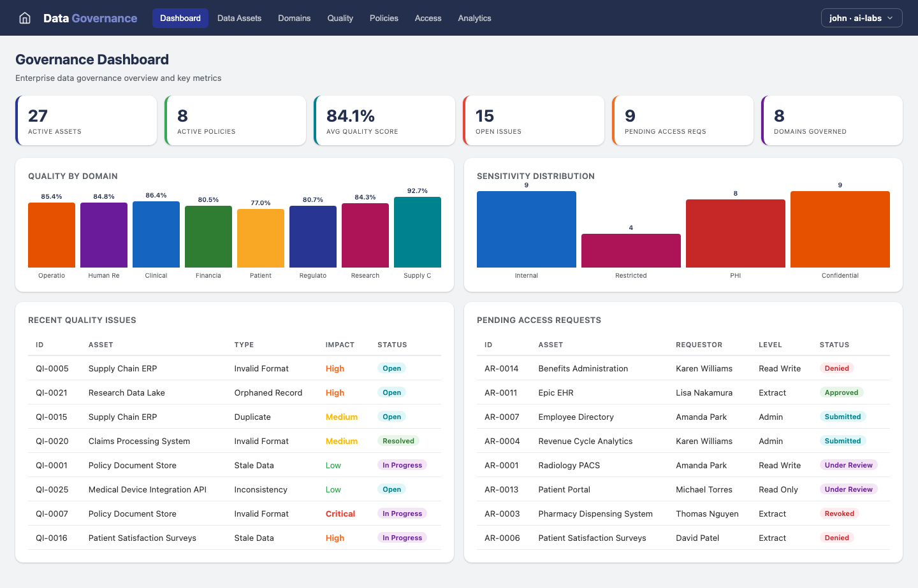Open the Policies section

coord(384,18)
